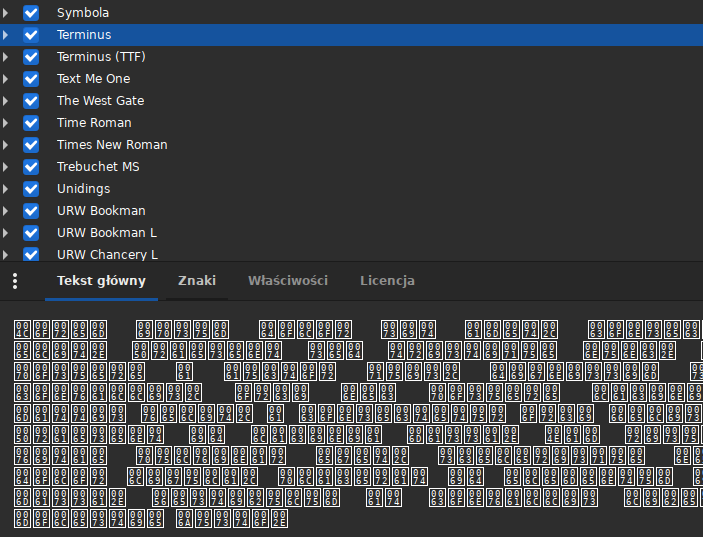
Task: Disable the Unidings font checkbox
Action: [x=31, y=188]
